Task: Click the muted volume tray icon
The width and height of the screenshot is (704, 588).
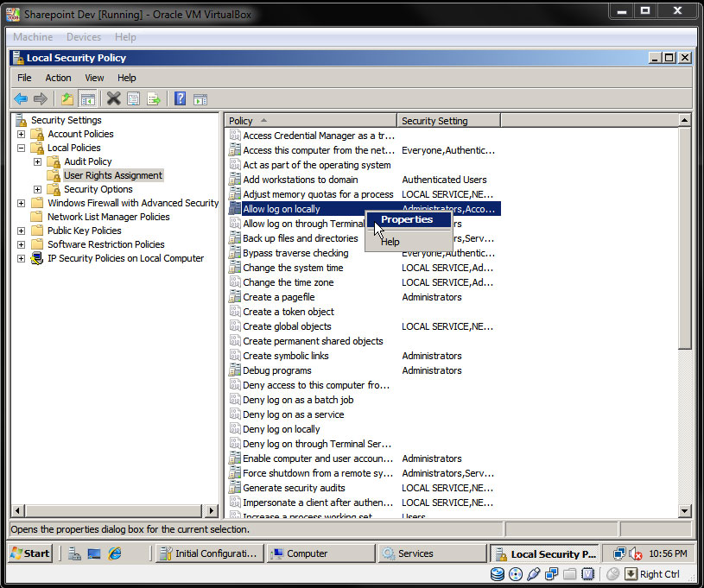Action: 635,553
